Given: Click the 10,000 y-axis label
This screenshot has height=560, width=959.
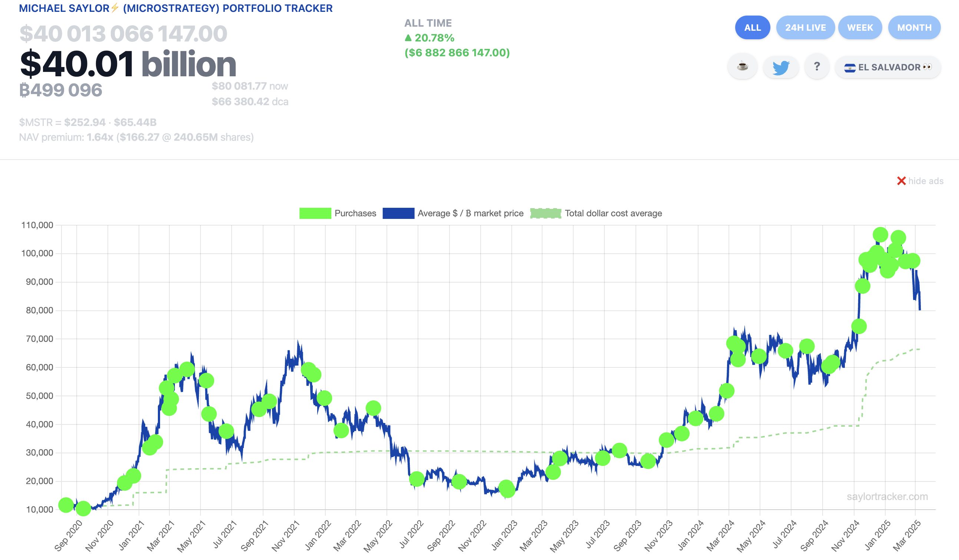Looking at the screenshot, I should pyautogui.click(x=40, y=509).
